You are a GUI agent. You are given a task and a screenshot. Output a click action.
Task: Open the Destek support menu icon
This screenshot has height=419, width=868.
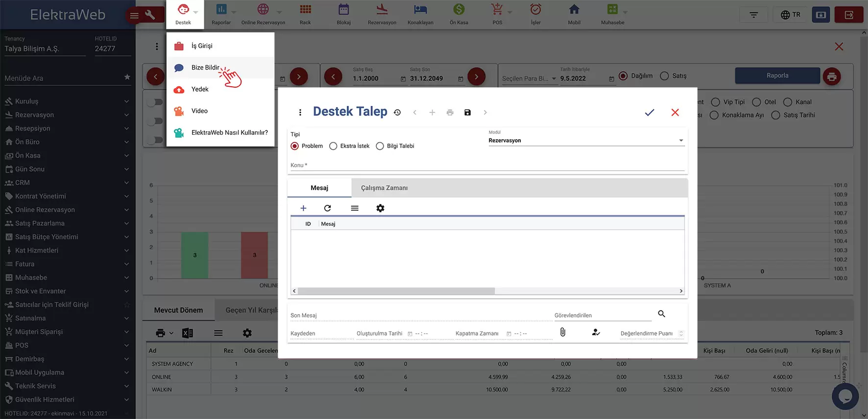click(x=183, y=9)
